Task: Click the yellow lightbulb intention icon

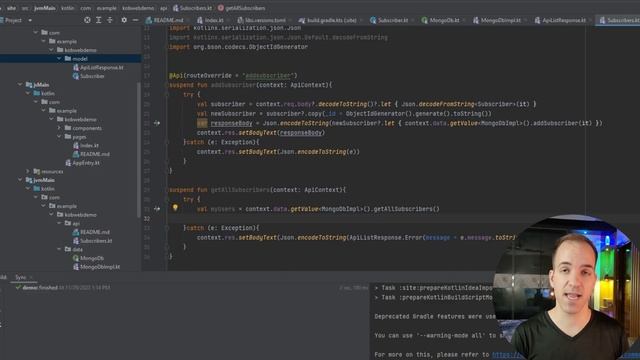Action: coord(175,208)
